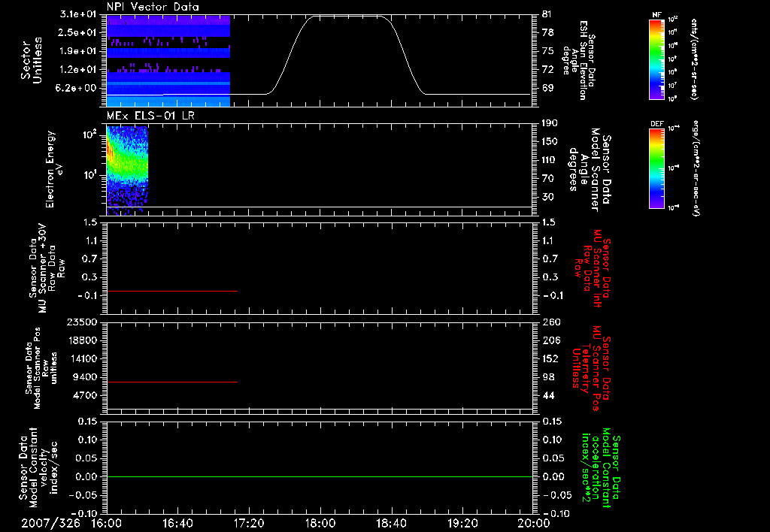The image size is (770, 532).
Task: Click the "190" scanner angle tick label
Action: (550, 123)
